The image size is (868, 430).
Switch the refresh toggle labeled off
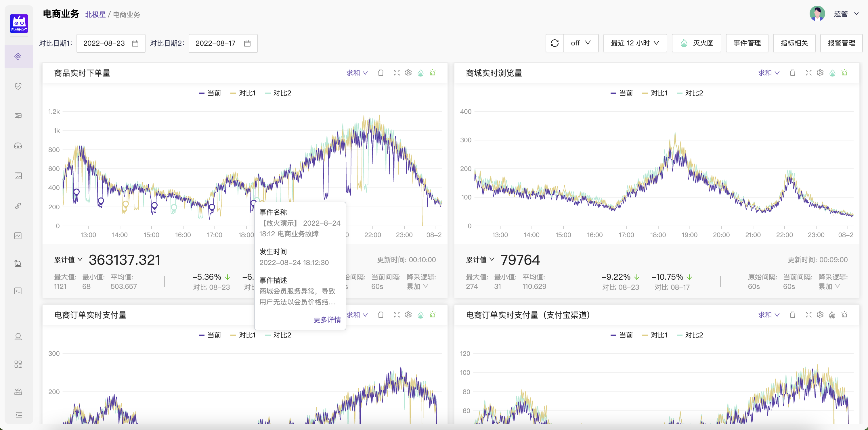[581, 43]
